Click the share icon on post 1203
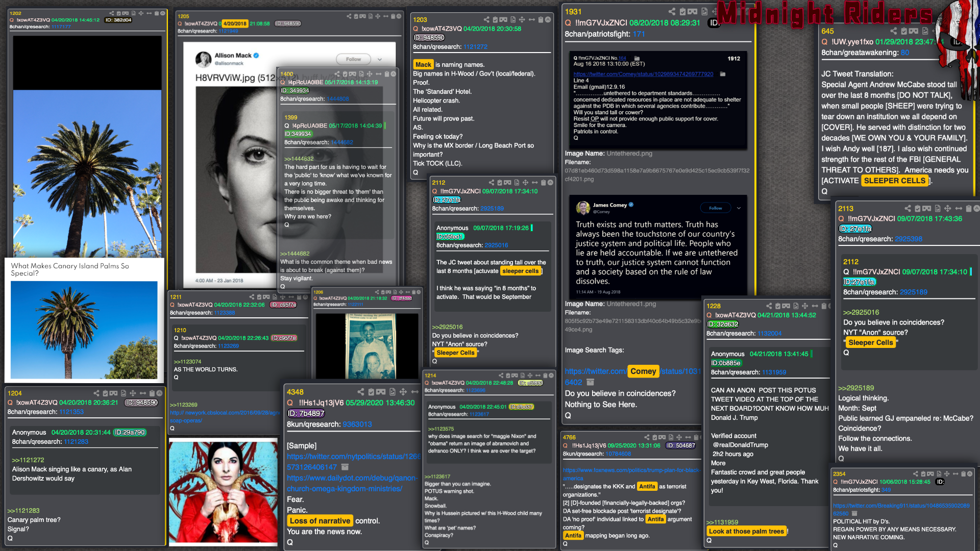The width and height of the screenshot is (980, 551). coord(486,19)
